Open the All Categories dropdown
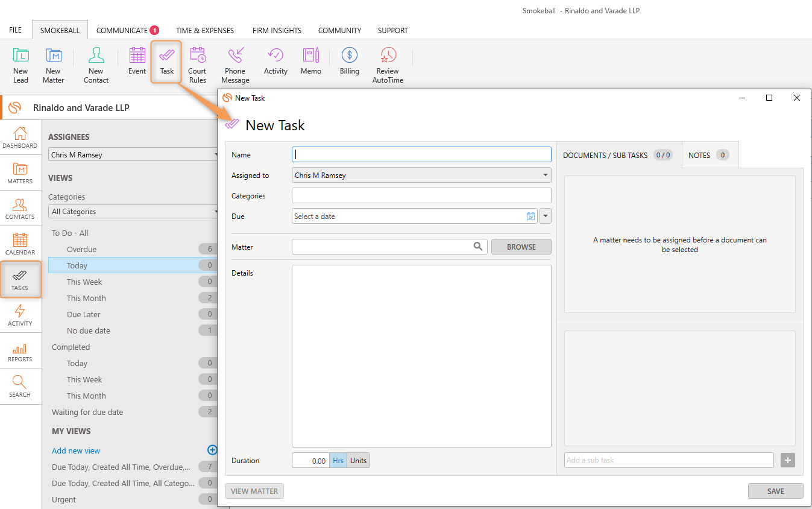This screenshot has height=509, width=812. point(133,211)
